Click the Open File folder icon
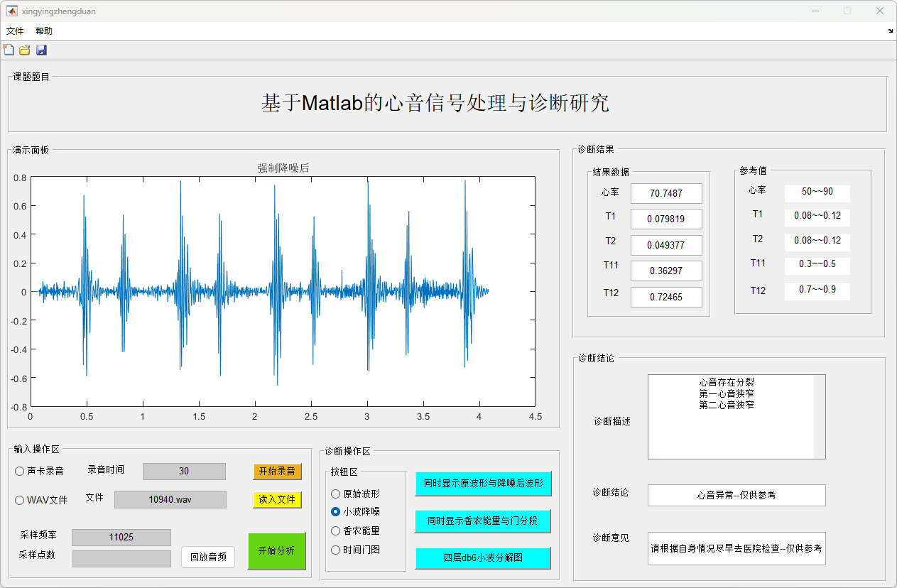This screenshot has height=588, width=897. click(x=25, y=50)
